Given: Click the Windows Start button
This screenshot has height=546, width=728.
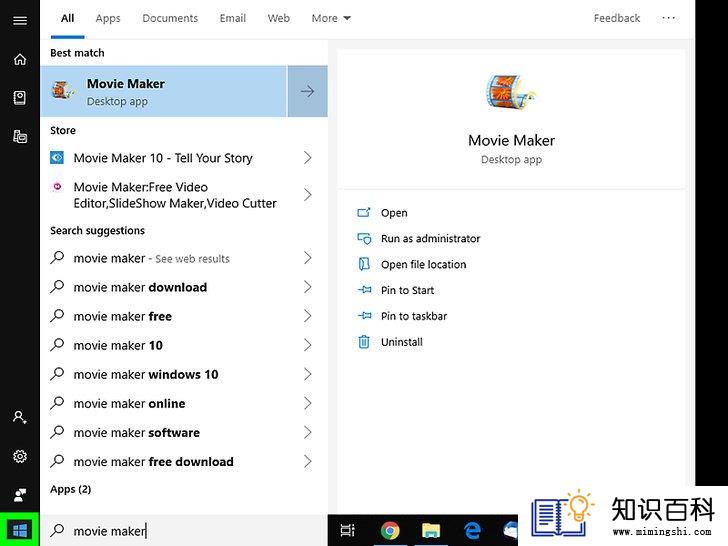Looking at the screenshot, I should pos(20,530).
